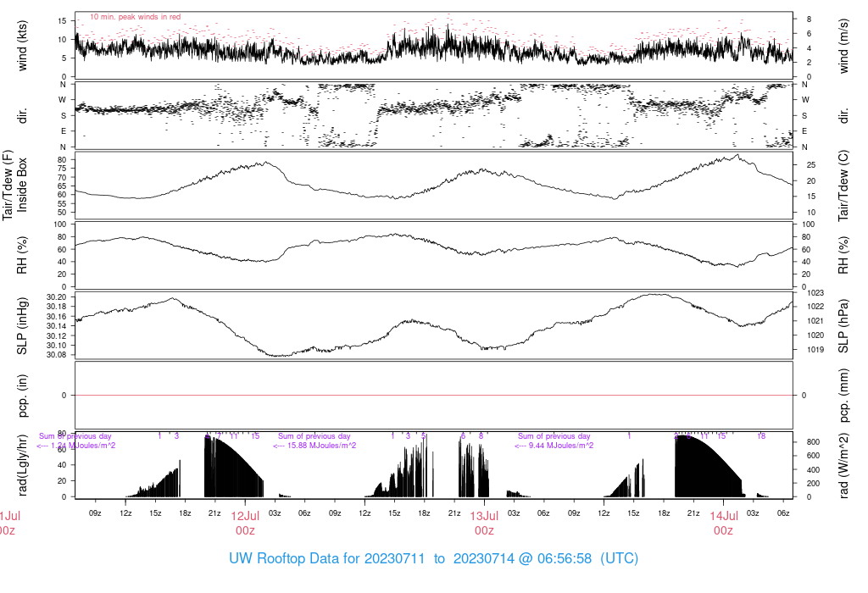Click the '15.88 MJoules/m^2' radiation sum text

pos(321,446)
